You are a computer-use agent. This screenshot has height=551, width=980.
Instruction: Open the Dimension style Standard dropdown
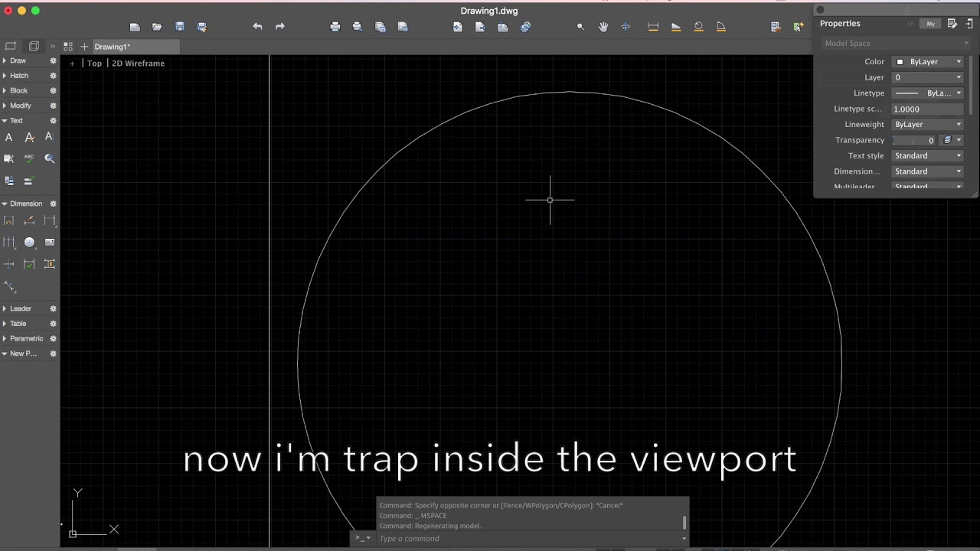coord(928,171)
